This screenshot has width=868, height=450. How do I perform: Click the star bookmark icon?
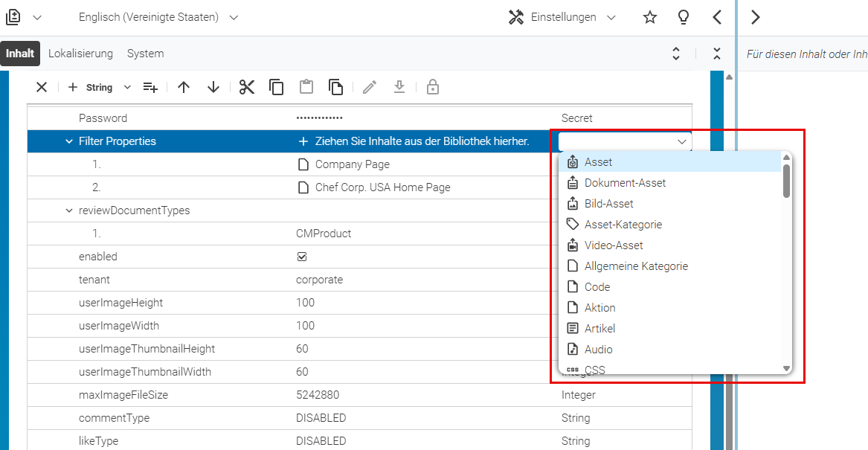coord(650,17)
